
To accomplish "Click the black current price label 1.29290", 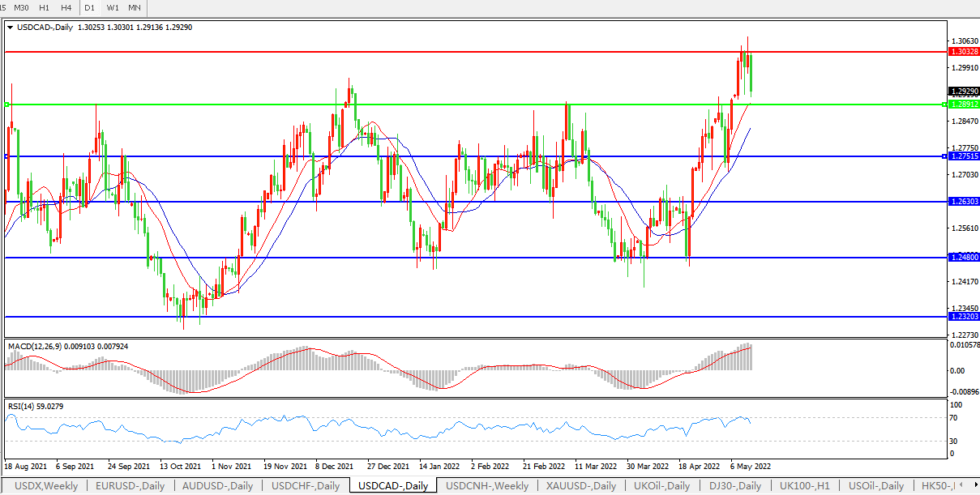I will 962,92.
